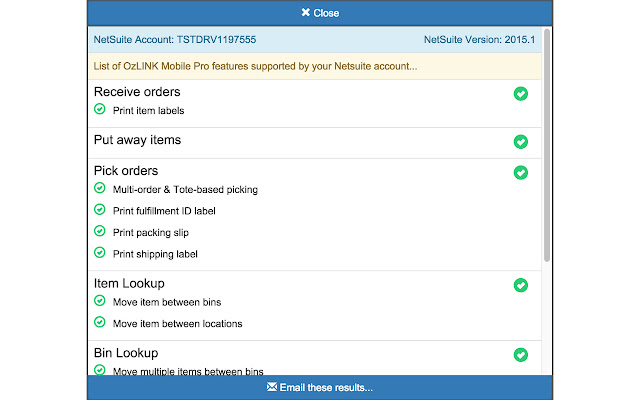Click the vertical scrollbar thumb
Screen dimensions: 640x400
click(547, 145)
